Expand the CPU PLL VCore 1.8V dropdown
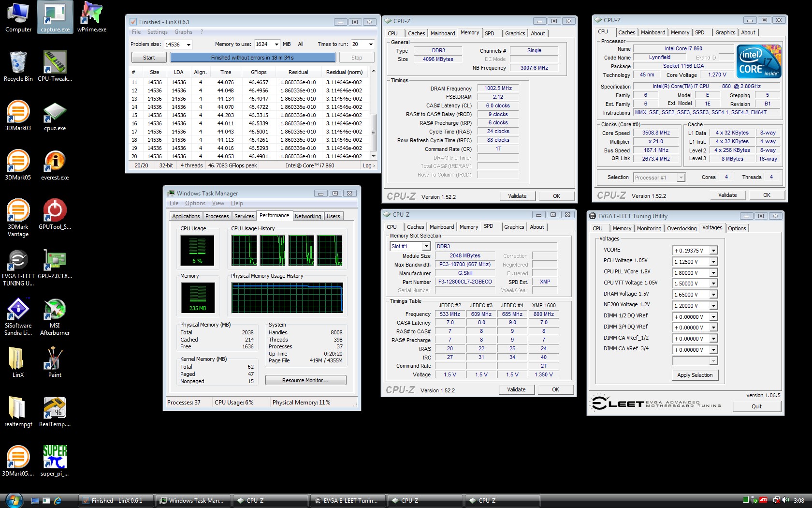 713,273
